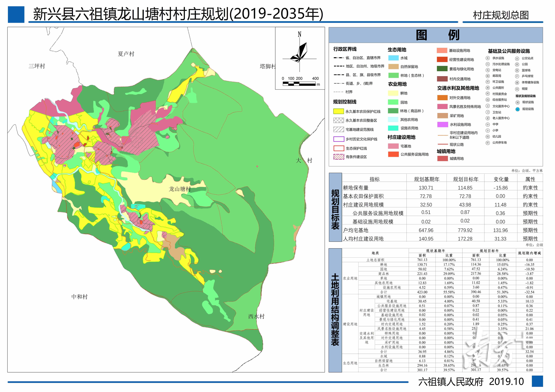Screen dimensions: 555x392
Task: Click the purple 乡村历史文化保护线 box
Action: click(339, 139)
